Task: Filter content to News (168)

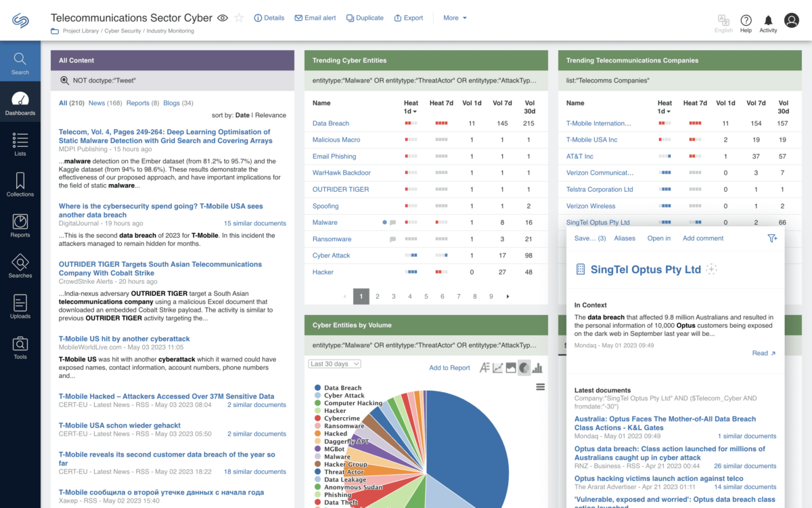Action: pyautogui.click(x=105, y=103)
